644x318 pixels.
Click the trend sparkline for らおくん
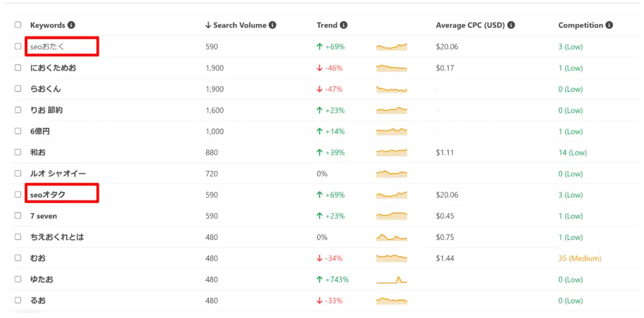(x=392, y=89)
